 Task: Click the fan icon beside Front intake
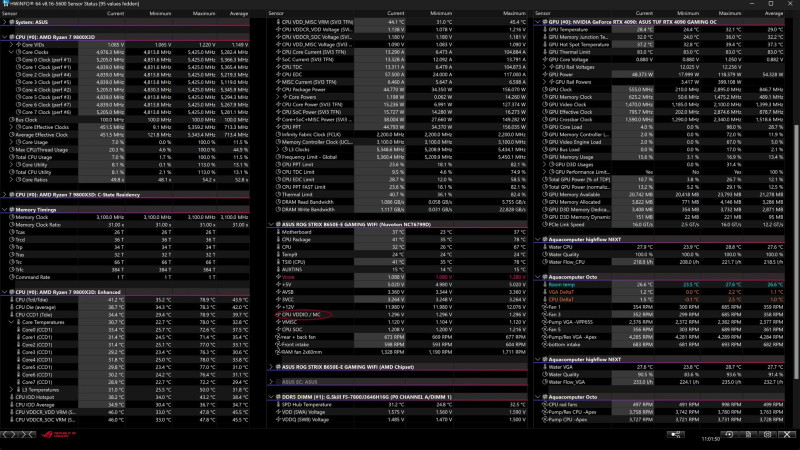[278, 344]
